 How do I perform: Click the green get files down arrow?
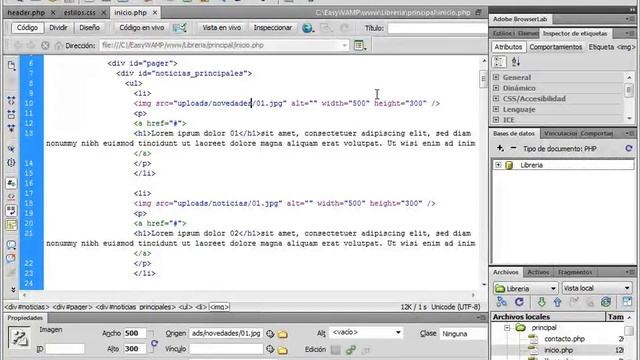click(x=541, y=302)
